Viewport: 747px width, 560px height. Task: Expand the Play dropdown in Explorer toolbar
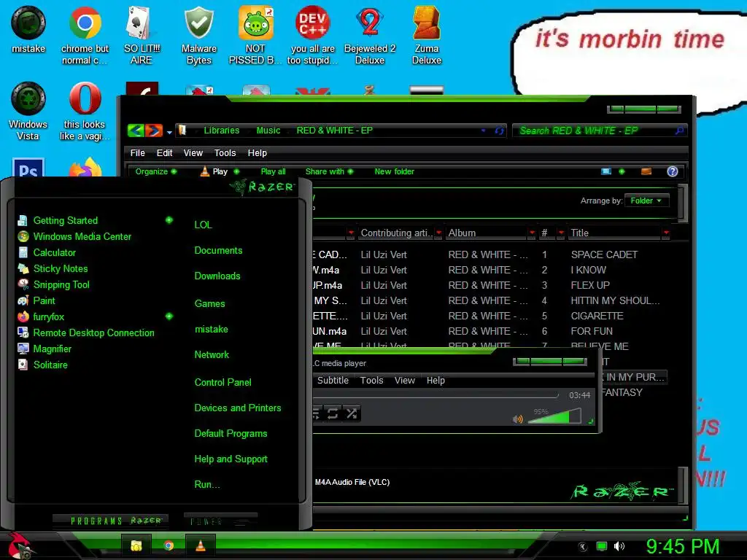(237, 171)
